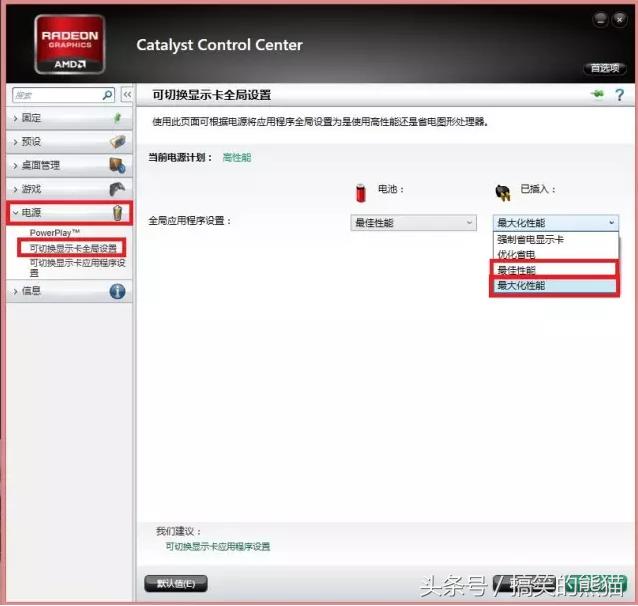The image size is (638, 606).
Task: Click the green pin icon beside 固定
Action: 117,118
